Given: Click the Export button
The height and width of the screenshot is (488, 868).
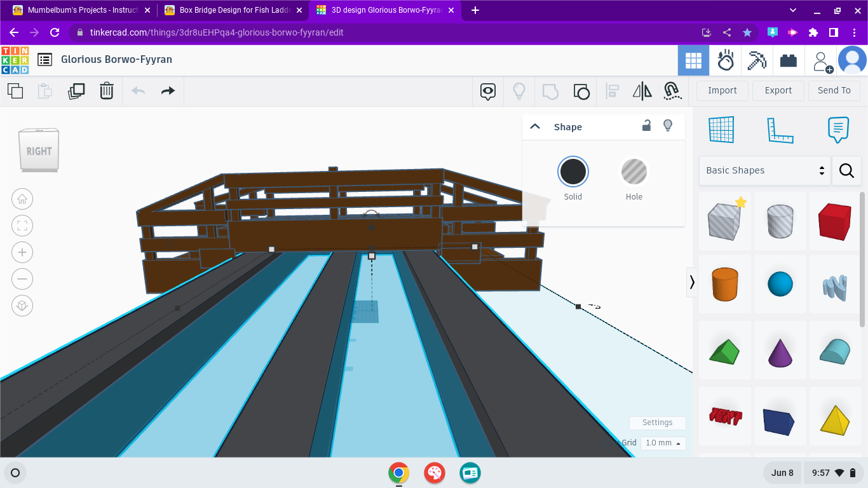Looking at the screenshot, I should (x=778, y=90).
